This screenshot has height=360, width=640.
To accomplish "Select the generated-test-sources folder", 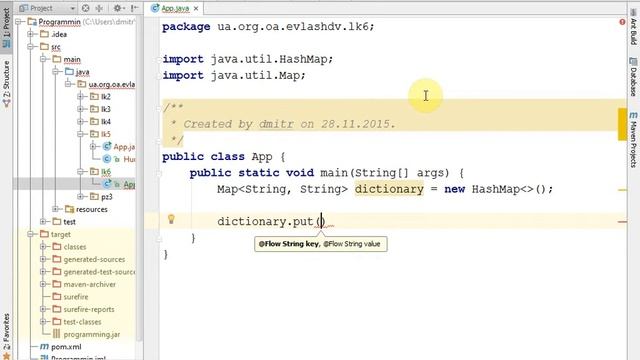I will click(99, 271).
